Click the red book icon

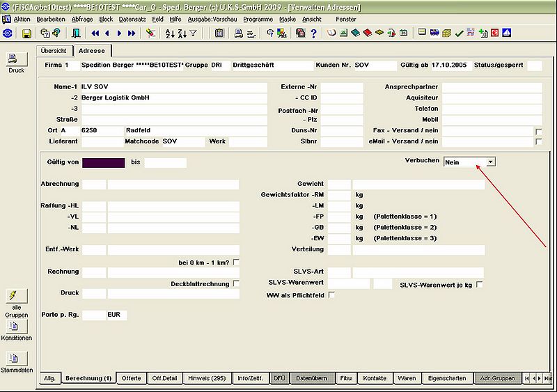coord(368,33)
